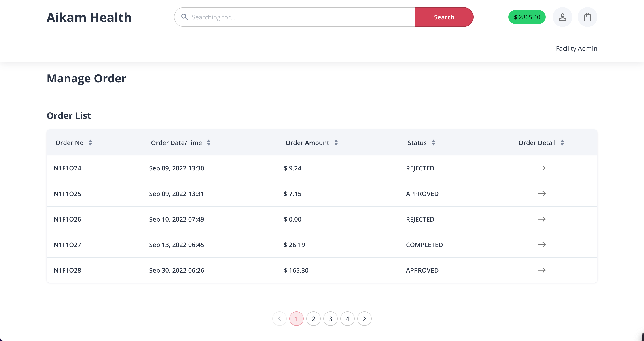The width and height of the screenshot is (644, 341).
Task: Navigate to page 2
Action: 314,319
